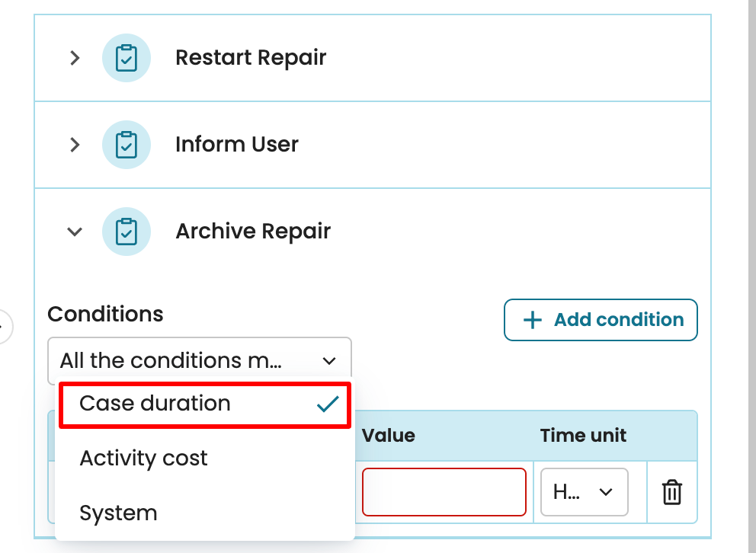Click the Archive Repair title
Image resolution: width=756 pixels, height=553 pixels.
point(253,232)
